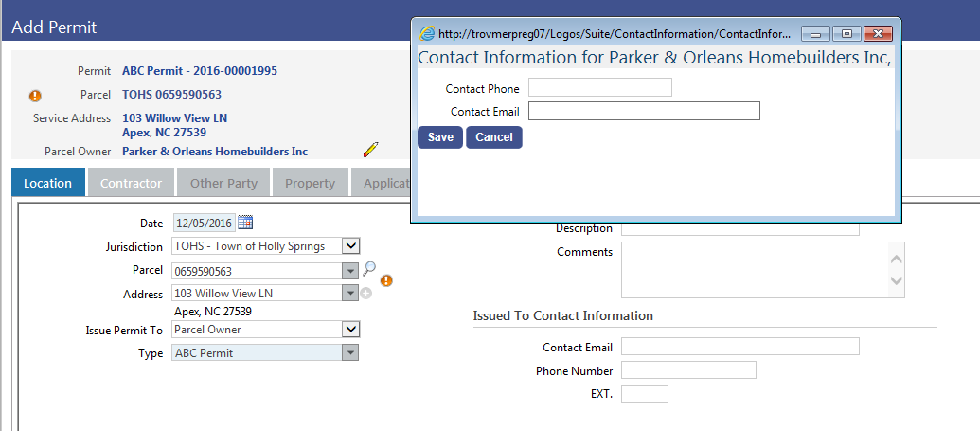The width and height of the screenshot is (980, 431).
Task: Open the Other Party tab
Action: [223, 183]
